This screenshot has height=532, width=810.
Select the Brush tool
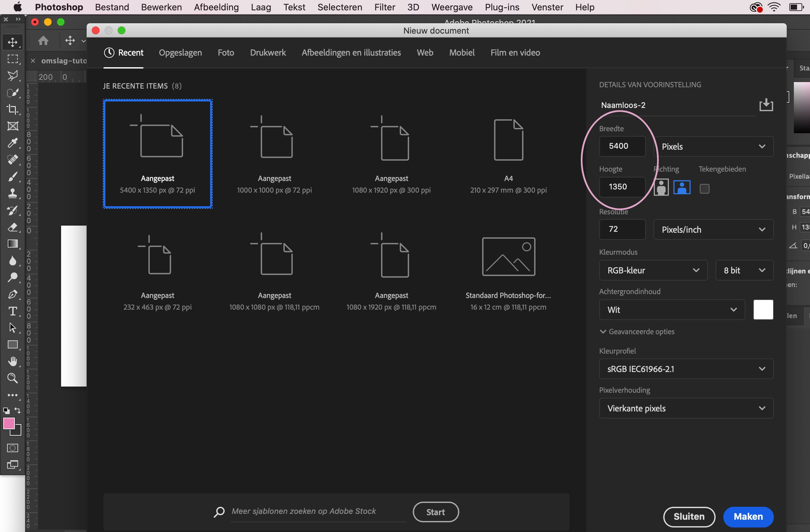tap(13, 177)
